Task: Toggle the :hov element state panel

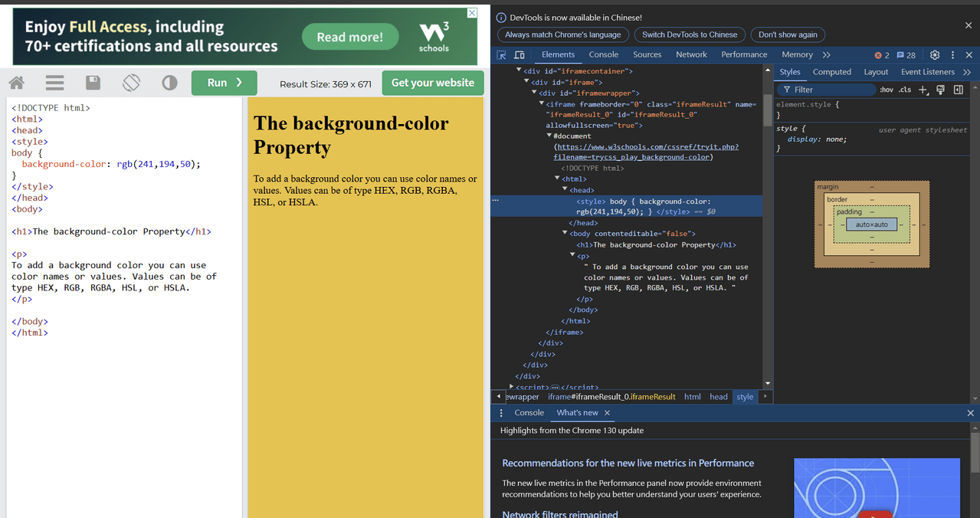Action: tap(887, 90)
